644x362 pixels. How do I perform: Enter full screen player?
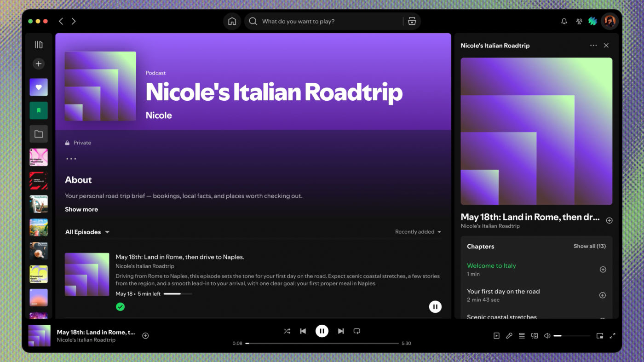pyautogui.click(x=612, y=336)
